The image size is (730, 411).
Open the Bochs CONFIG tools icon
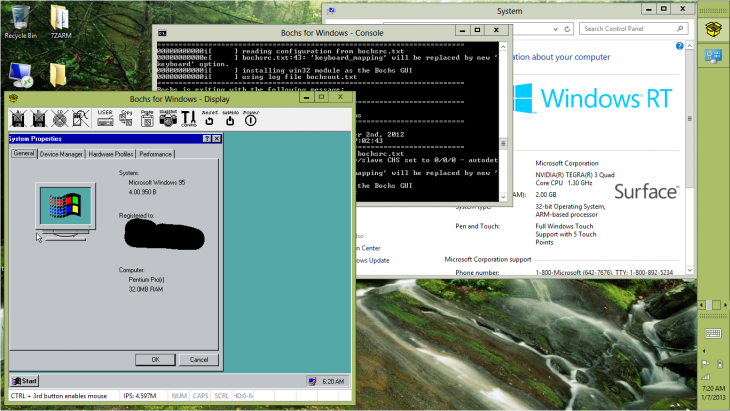point(189,117)
